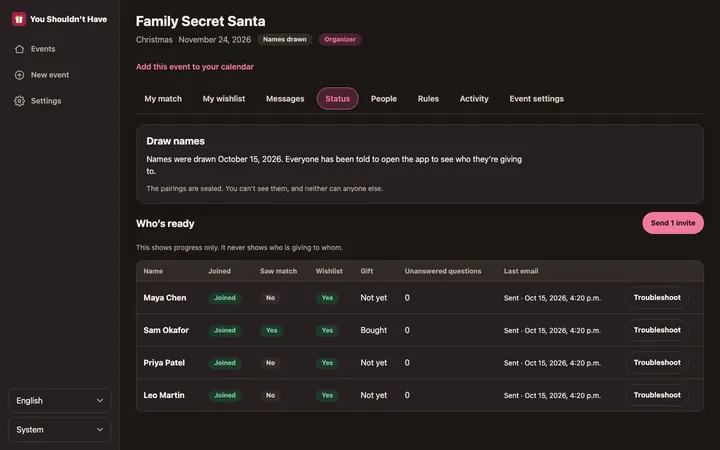Switch to the My wishlist tab
720x450 pixels.
click(x=224, y=99)
